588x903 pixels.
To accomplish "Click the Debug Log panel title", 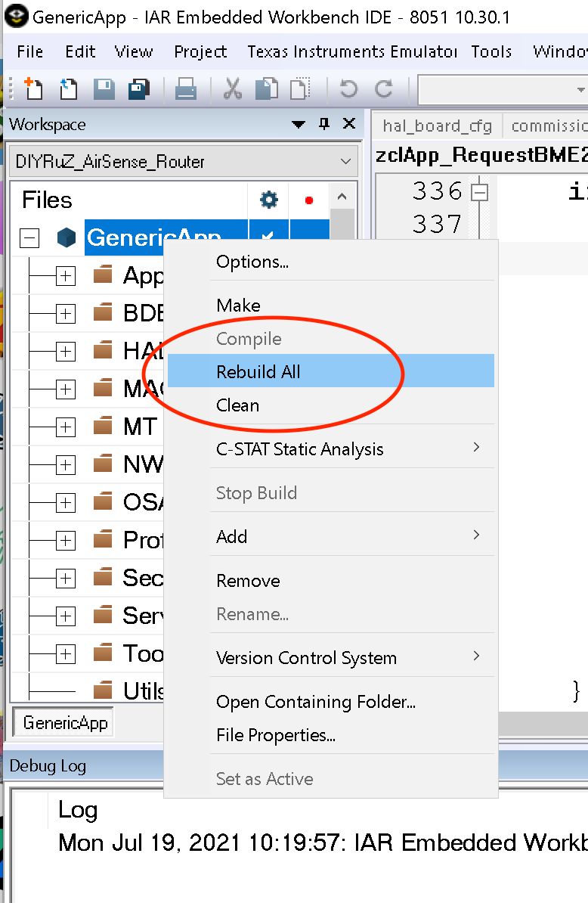I will (48, 766).
